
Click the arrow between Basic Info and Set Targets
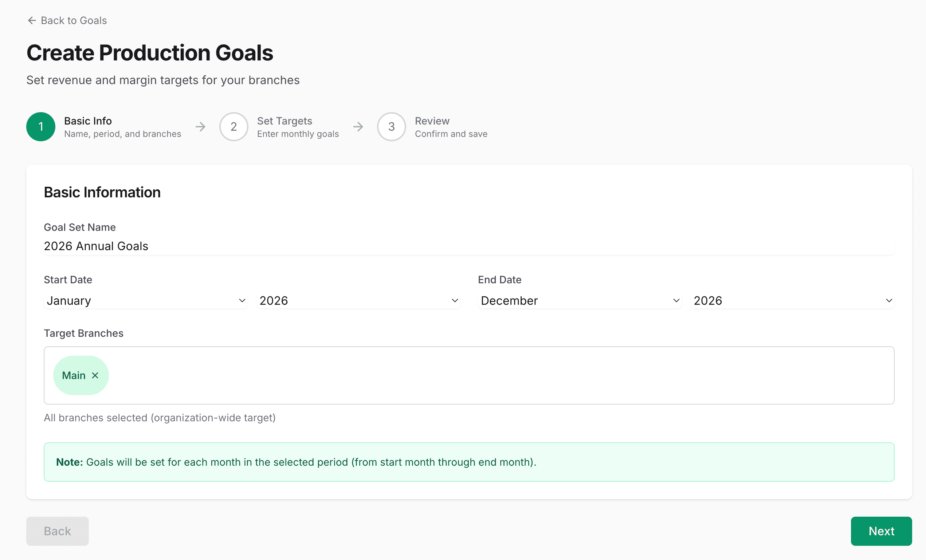pos(200,127)
